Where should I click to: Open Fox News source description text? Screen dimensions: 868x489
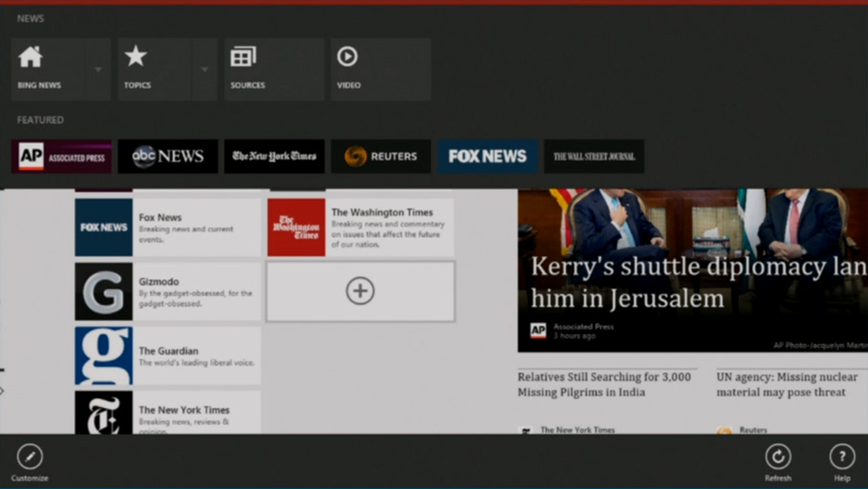(x=186, y=234)
